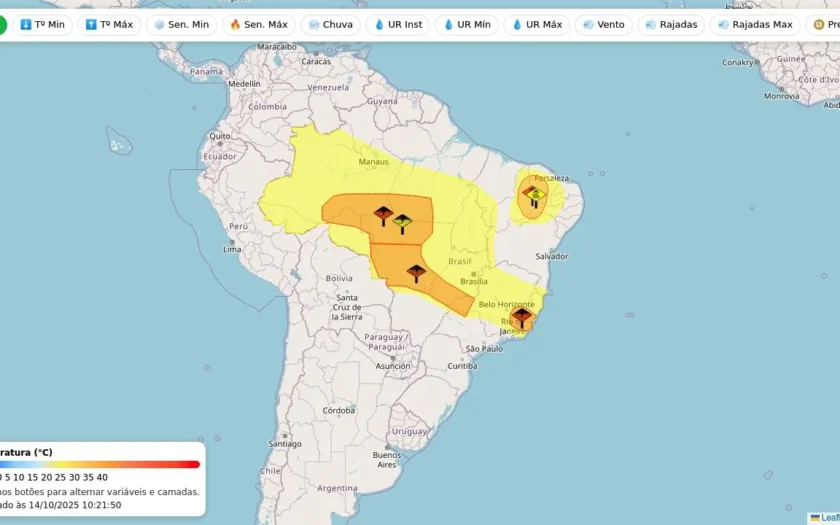Switch to Sen. Min layer
The width and height of the screenshot is (840, 525).
pos(182,25)
